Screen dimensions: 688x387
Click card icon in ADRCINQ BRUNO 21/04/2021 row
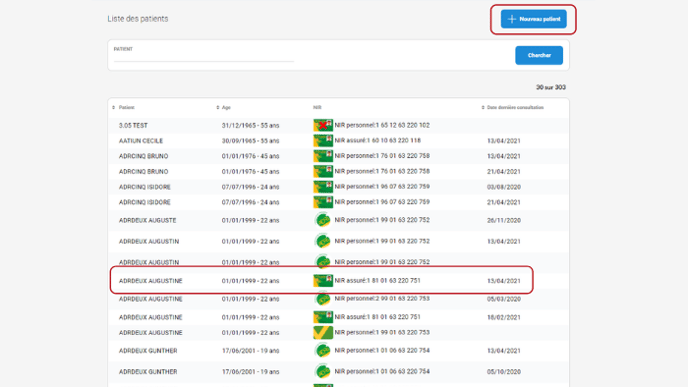323,172
